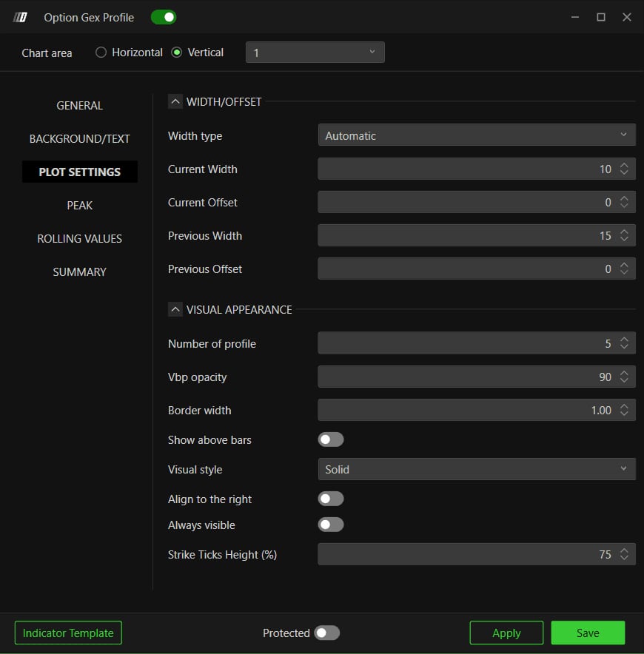Adjust the Vbp opacity stepper arrows
This screenshot has height=654, width=644.
[x=624, y=377]
